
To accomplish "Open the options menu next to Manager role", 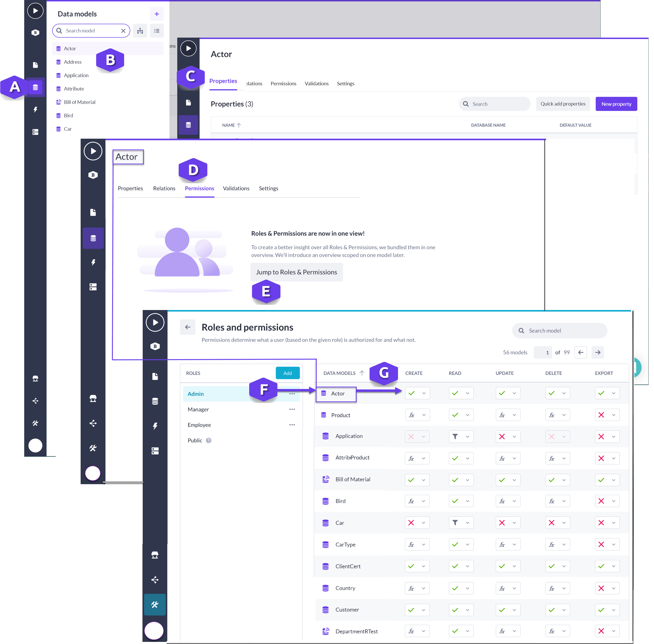I will [292, 409].
